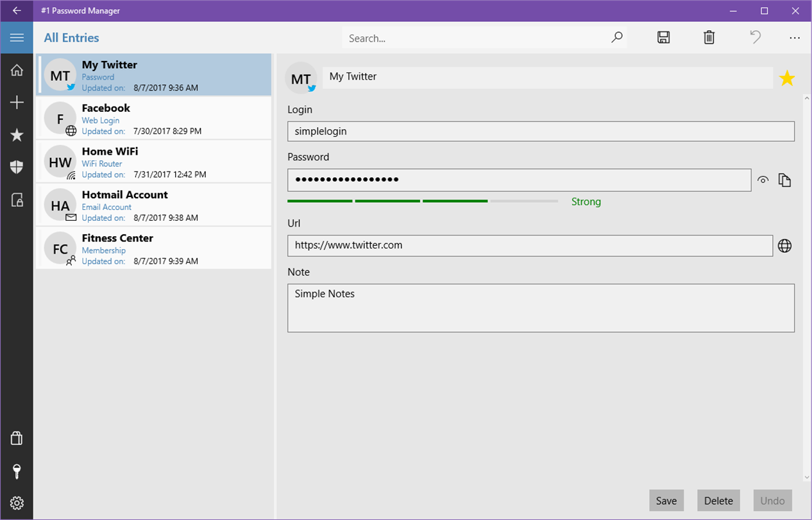Select the My Twitter entry in the list
Viewport: 812px width, 520px height.
point(154,75)
